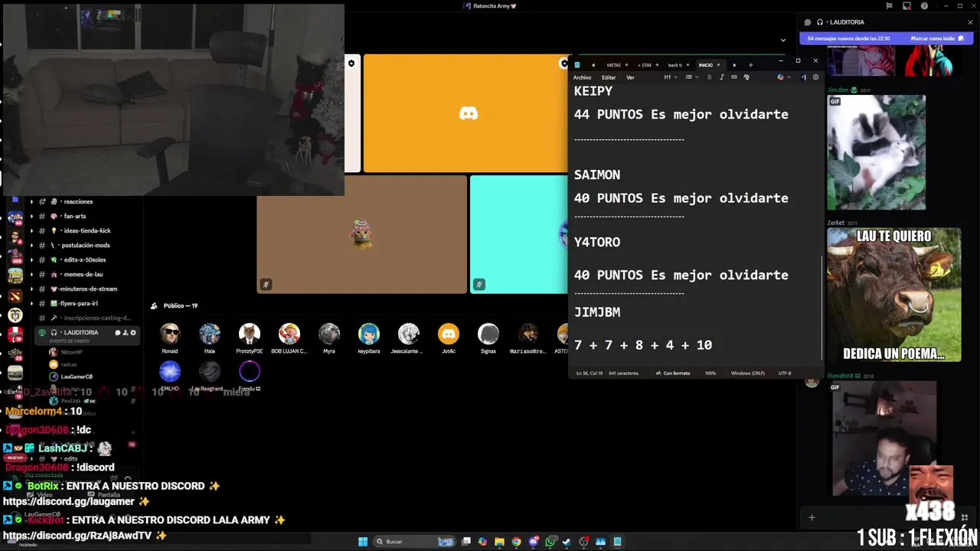Open Con formato status bar option
980x551 pixels.
click(x=673, y=373)
